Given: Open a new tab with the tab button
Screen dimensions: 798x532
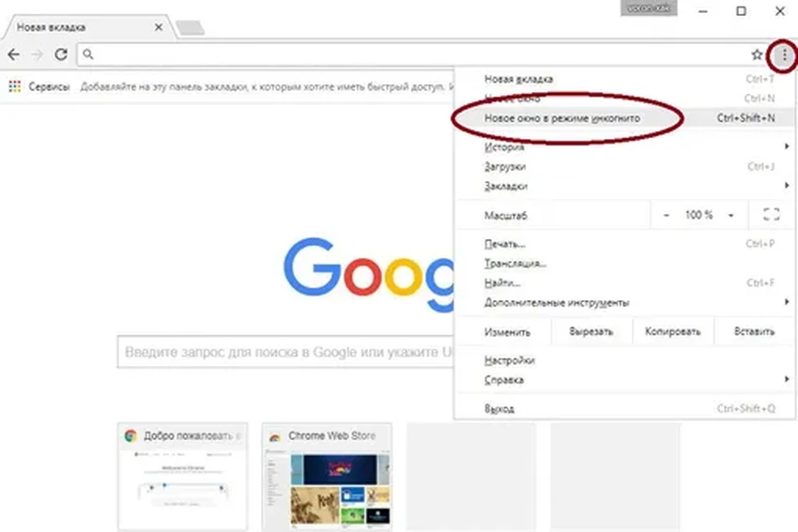Looking at the screenshot, I should coord(191,28).
